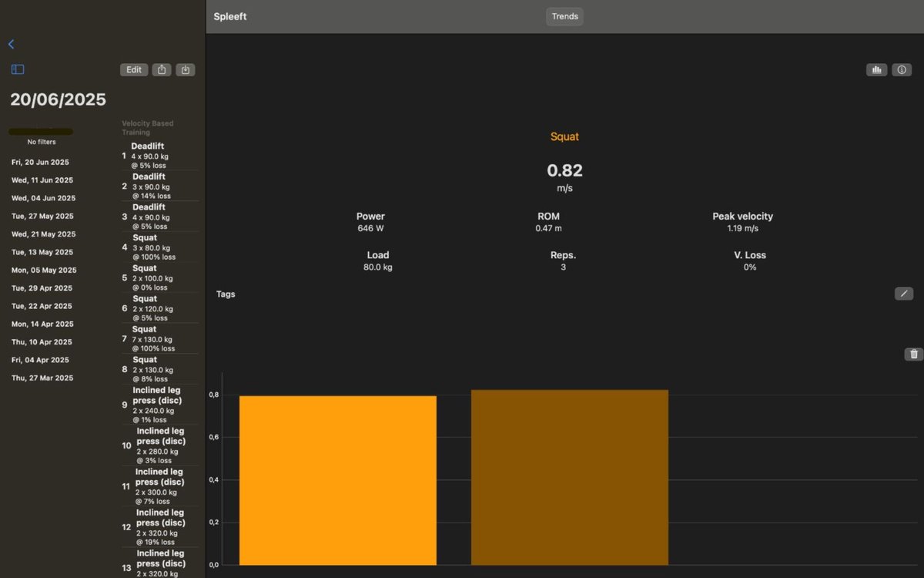Open set 1 Deadlift 4 x 90.0 kg
Image resolution: width=924 pixels, height=578 pixels.
[x=159, y=156]
